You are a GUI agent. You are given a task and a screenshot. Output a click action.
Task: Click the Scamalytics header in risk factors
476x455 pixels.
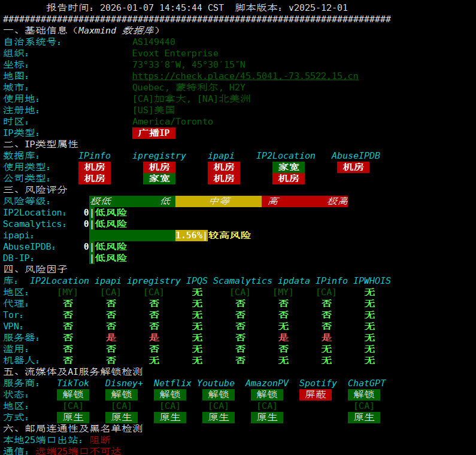[242, 281]
